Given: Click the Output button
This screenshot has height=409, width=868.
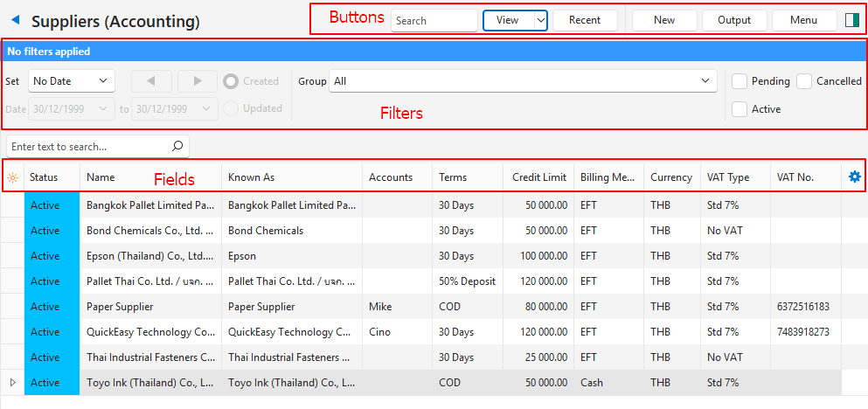Looking at the screenshot, I should 733,20.
